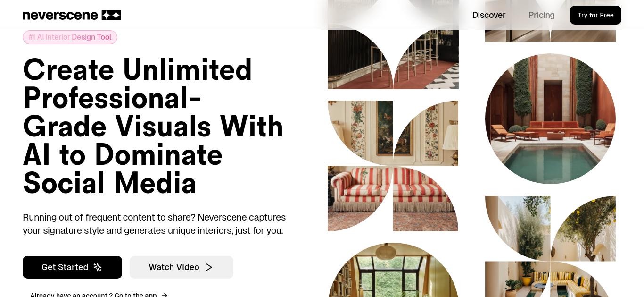This screenshot has width=644, height=297.
Task: Open the library window garden view image
Action: 393,270
